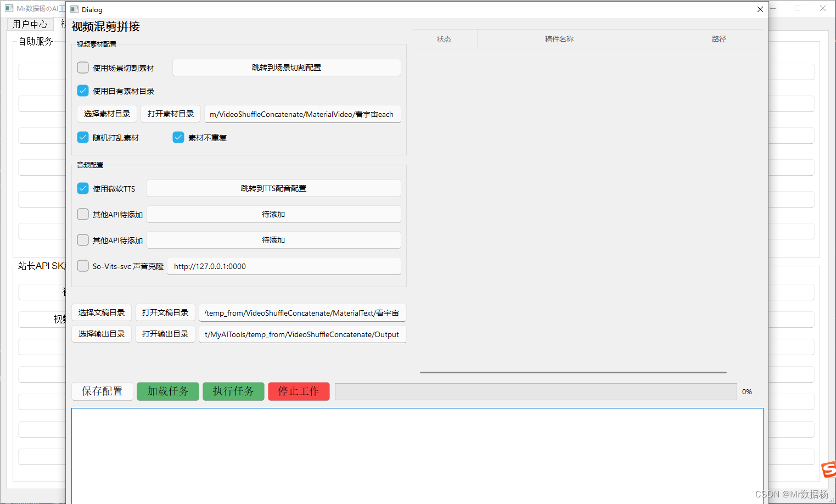This screenshot has width=836, height=504.
Task: Click 状态 column header
Action: (444, 39)
